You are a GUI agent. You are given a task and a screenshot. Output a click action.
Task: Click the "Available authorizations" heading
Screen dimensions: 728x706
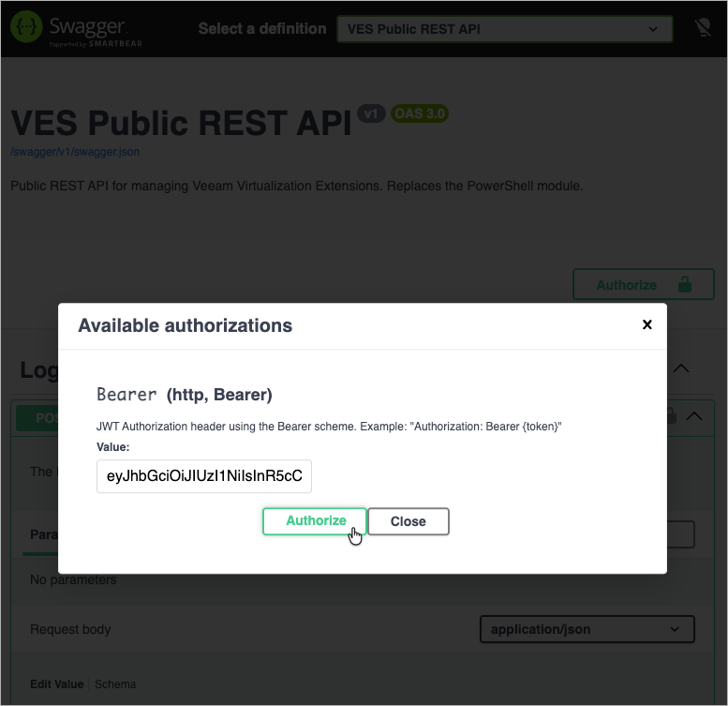point(186,325)
